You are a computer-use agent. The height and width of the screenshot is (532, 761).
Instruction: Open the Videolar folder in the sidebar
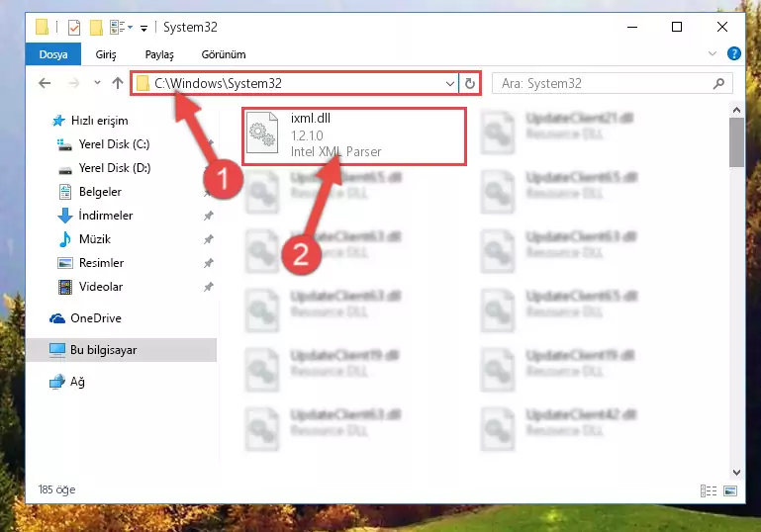(x=101, y=287)
